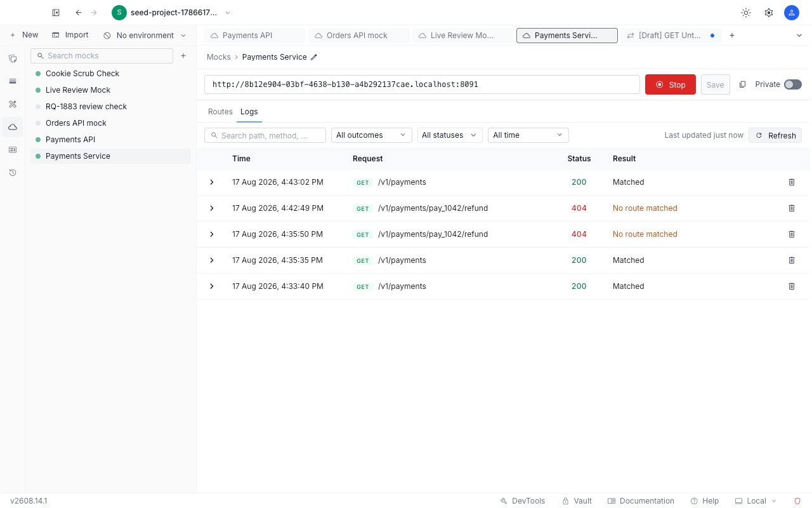812x508 pixels.
Task: Focus the Search mocks field
Action: (x=101, y=56)
